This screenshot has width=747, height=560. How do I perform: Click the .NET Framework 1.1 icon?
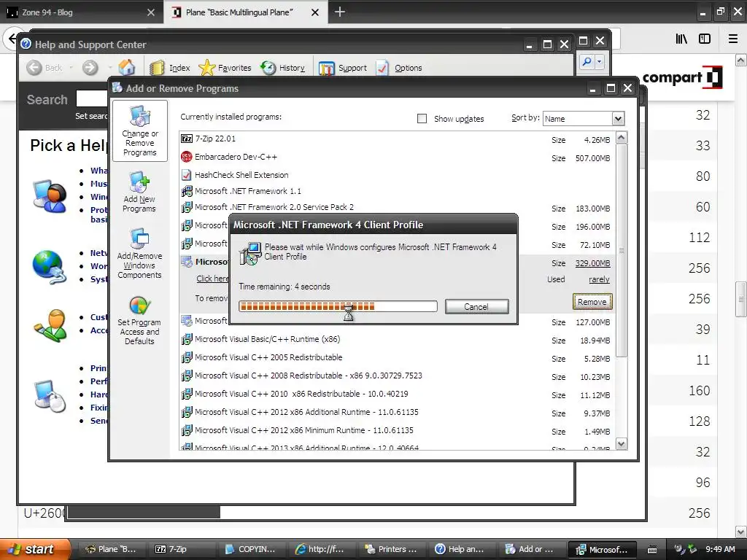[x=187, y=192]
